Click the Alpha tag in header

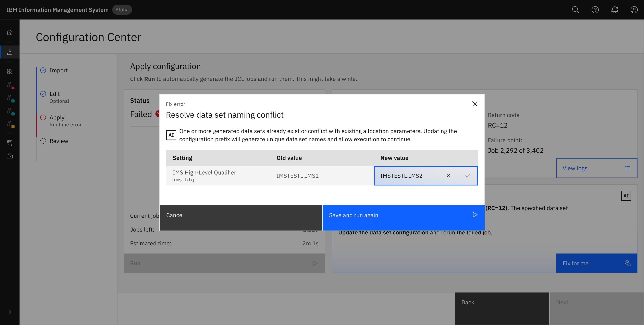pyautogui.click(x=122, y=10)
